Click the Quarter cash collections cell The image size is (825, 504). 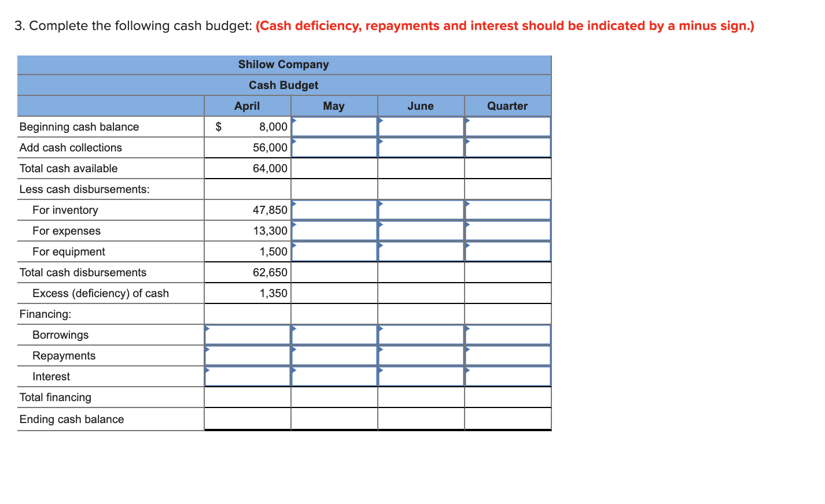pyautogui.click(x=507, y=147)
